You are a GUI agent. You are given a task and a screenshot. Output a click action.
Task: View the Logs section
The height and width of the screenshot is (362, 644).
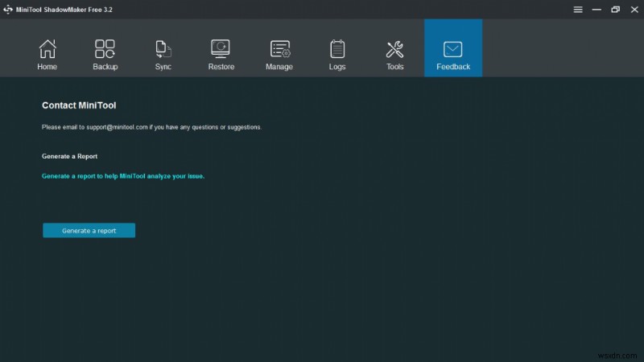pyautogui.click(x=337, y=55)
